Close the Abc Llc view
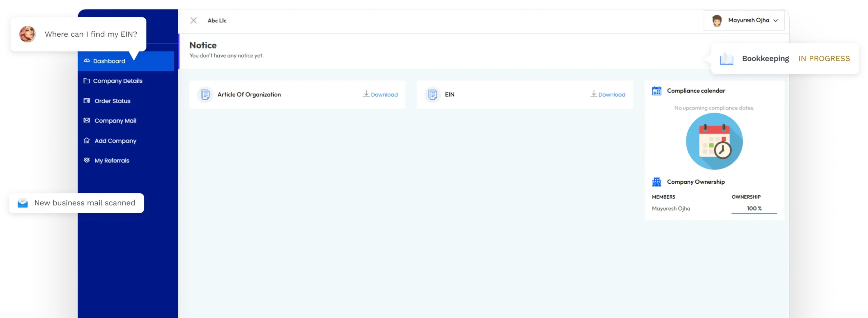868x318 pixels. click(193, 20)
